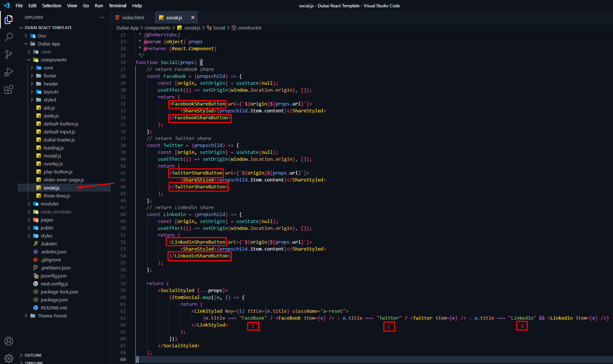Open the Go menu
Viewport: 613px width, 364px height.
pyautogui.click(x=86, y=5)
